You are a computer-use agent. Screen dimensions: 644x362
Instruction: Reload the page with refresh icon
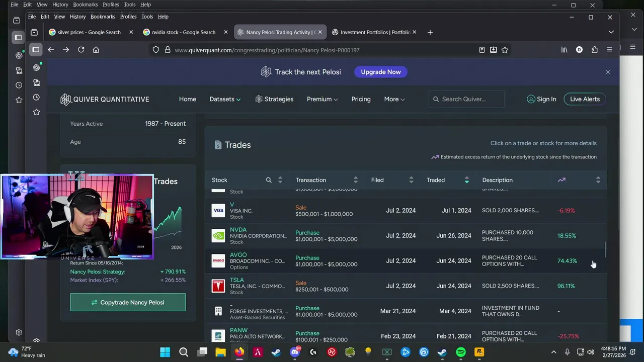click(81, 50)
